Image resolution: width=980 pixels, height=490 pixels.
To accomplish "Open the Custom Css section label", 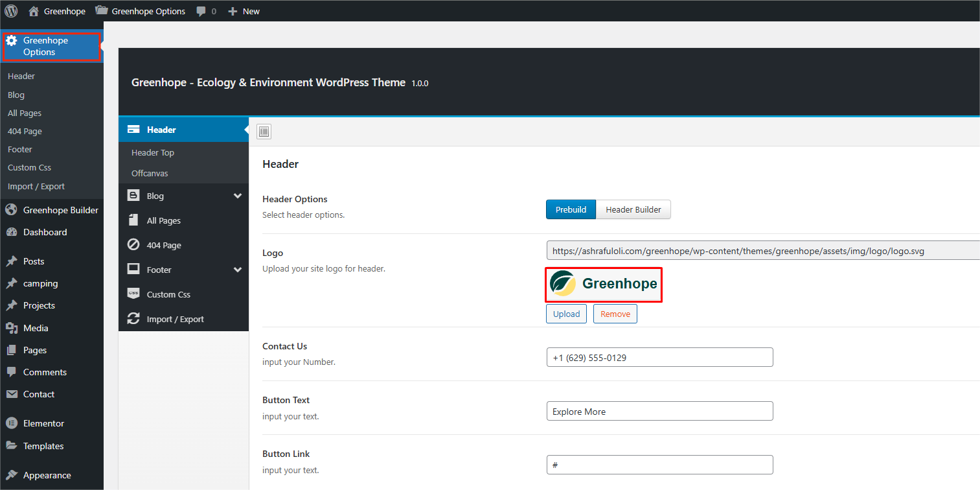I will (168, 294).
